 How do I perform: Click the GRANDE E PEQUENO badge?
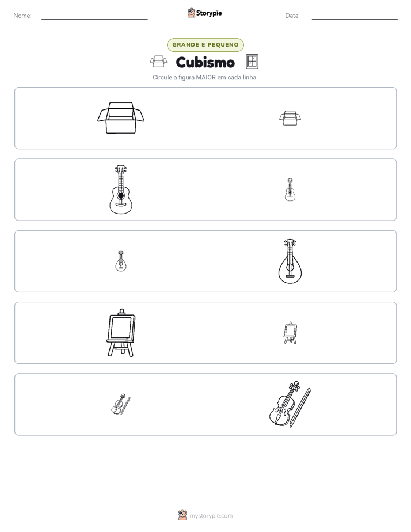click(x=205, y=45)
